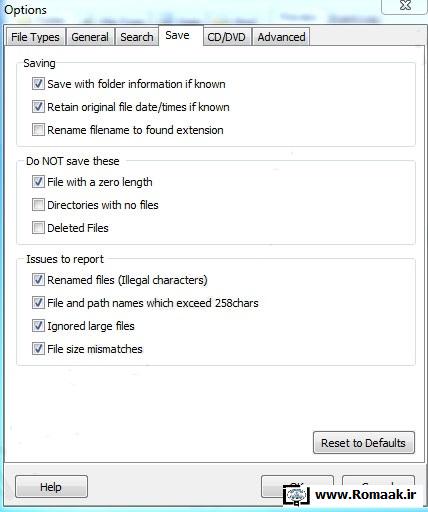Uncheck Save with folder information if known
The height and width of the screenshot is (512, 428).
(38, 84)
